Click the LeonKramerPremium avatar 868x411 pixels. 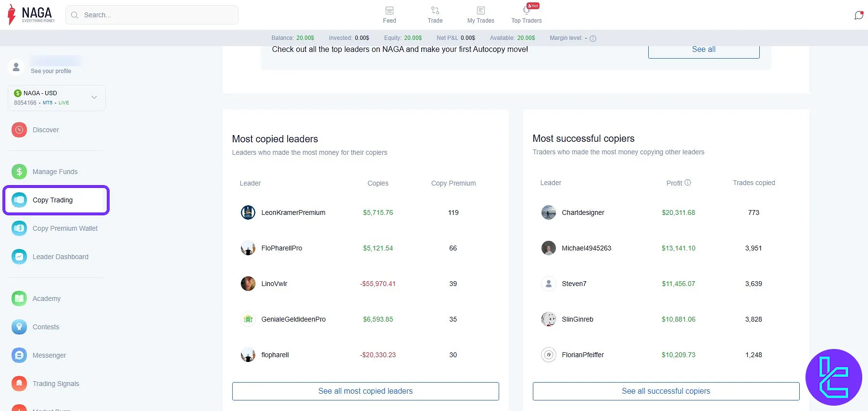[x=248, y=212]
